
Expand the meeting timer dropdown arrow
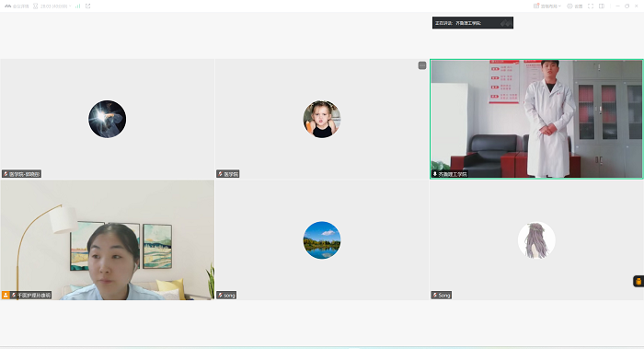click(x=70, y=6)
